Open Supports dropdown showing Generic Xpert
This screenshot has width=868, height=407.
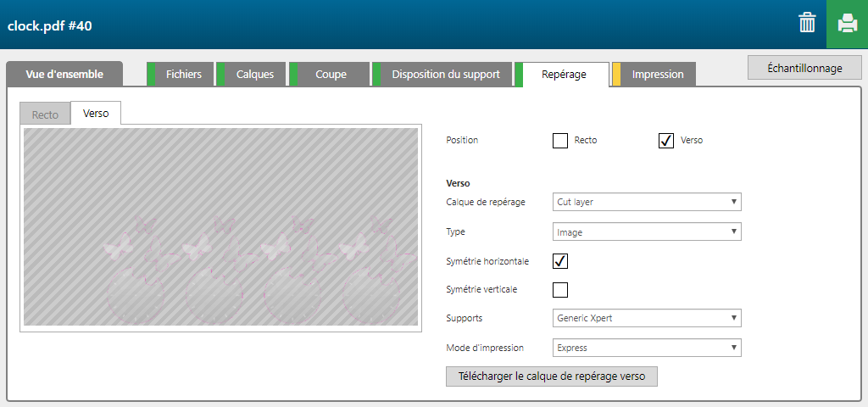point(647,318)
